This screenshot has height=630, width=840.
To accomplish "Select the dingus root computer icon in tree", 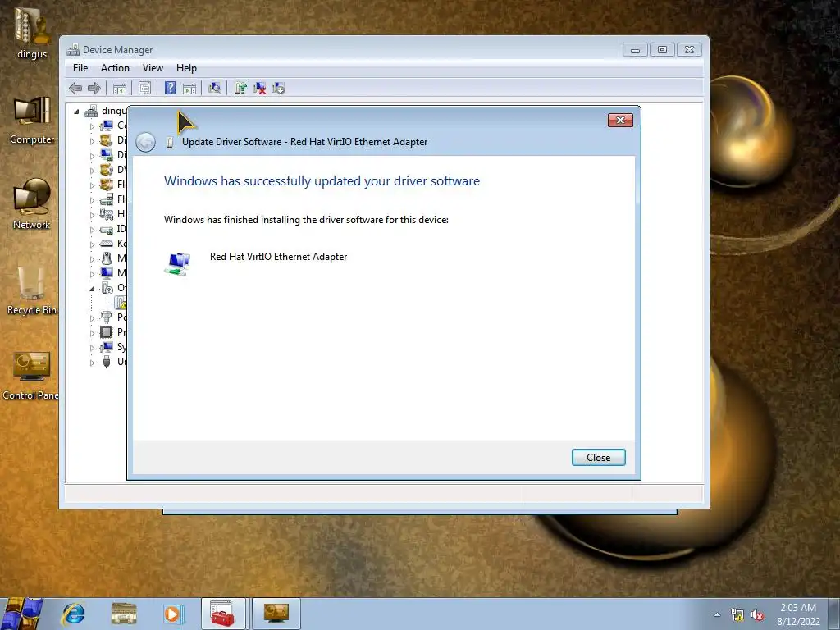I will coord(91,111).
